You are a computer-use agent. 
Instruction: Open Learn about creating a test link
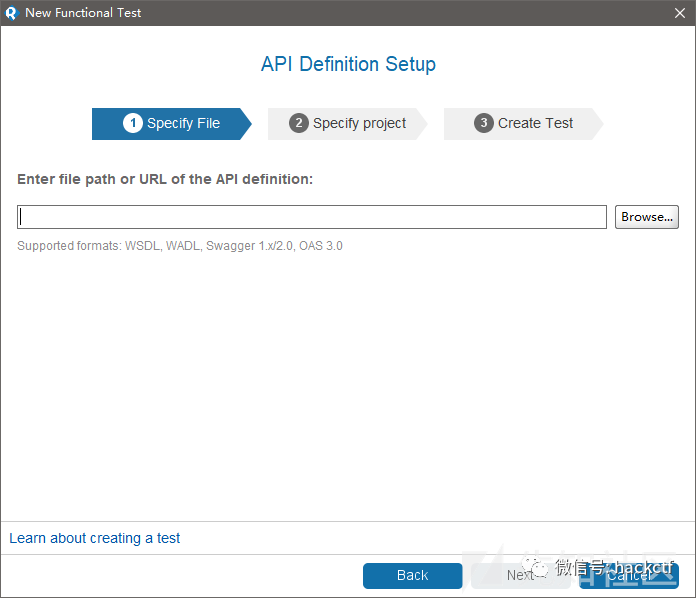tap(95, 538)
